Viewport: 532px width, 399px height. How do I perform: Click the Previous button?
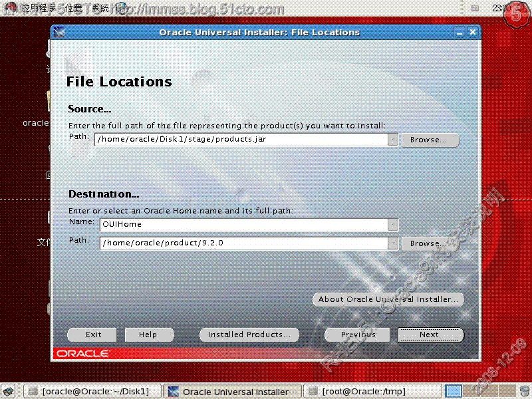pyautogui.click(x=358, y=334)
